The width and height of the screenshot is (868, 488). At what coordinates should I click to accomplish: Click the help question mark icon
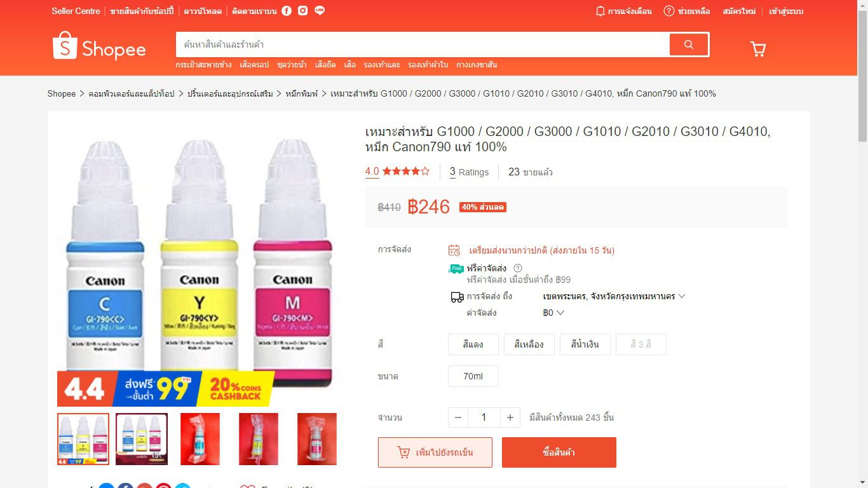coord(669,11)
